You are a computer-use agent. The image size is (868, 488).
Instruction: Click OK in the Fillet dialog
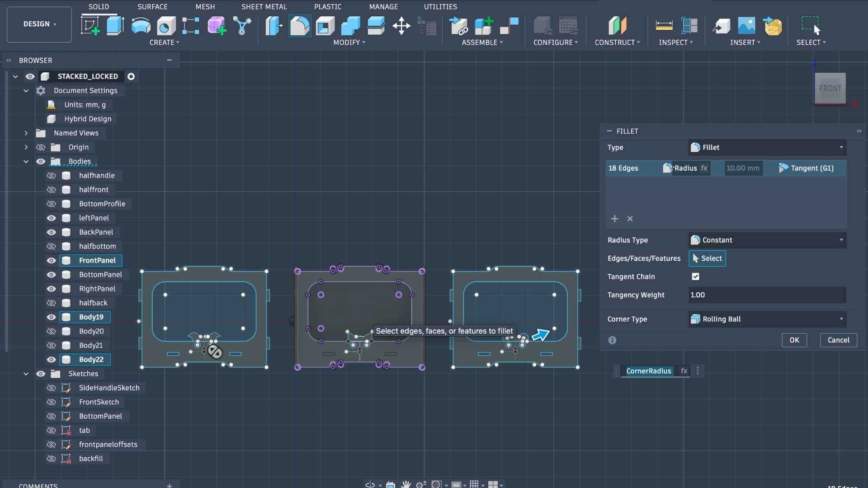click(794, 340)
